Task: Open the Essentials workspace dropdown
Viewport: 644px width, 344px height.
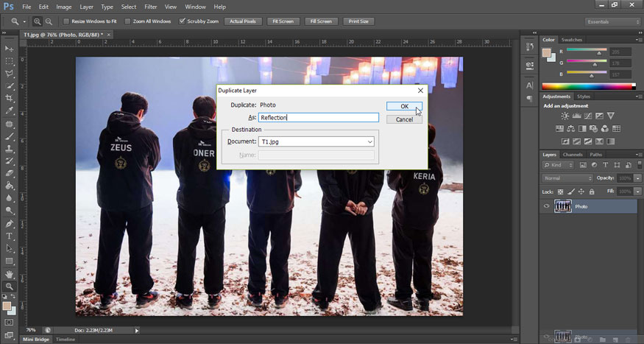Action: (x=612, y=21)
